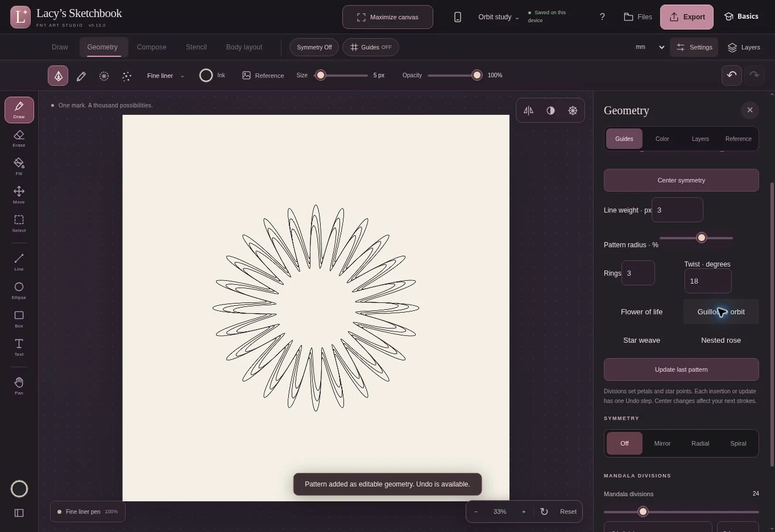Zoom out with the minus button
The width and height of the screenshot is (775, 532).
[x=476, y=512]
